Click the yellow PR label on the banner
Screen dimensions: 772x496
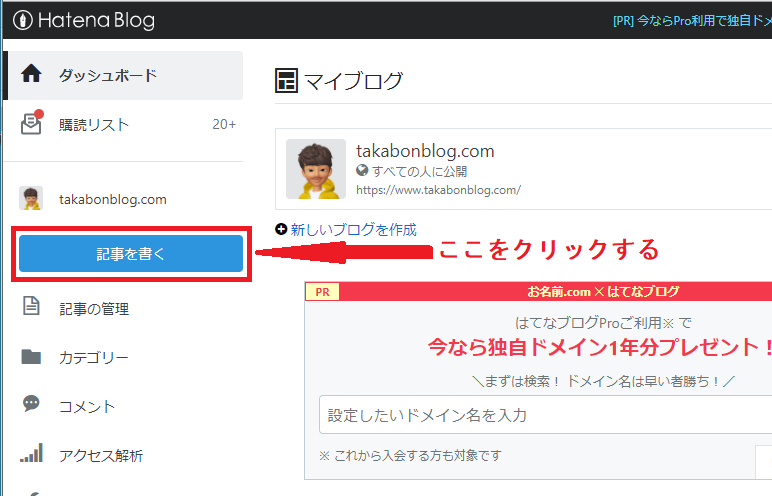(322, 292)
